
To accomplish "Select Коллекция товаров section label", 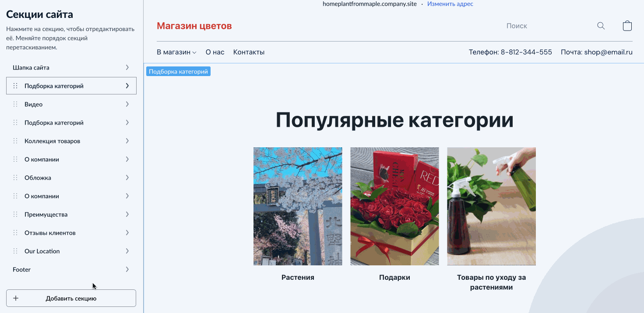I will tap(52, 141).
